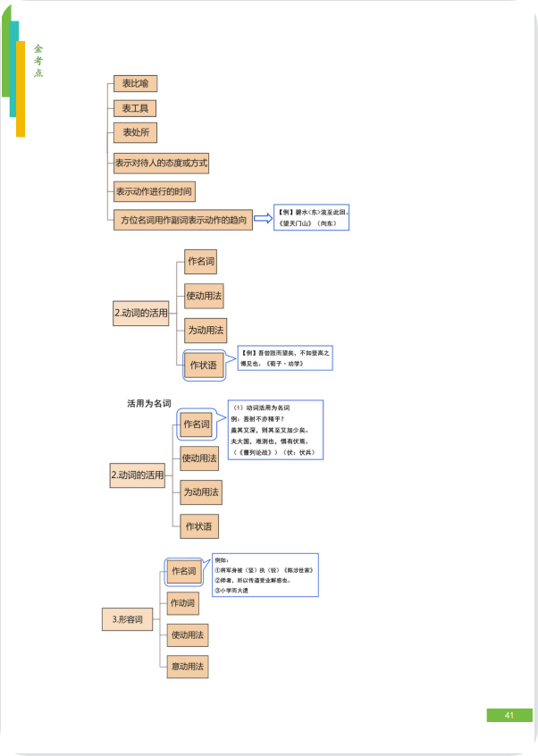Select the 表工具 node
Screen dimensions: 538x756
135,108
